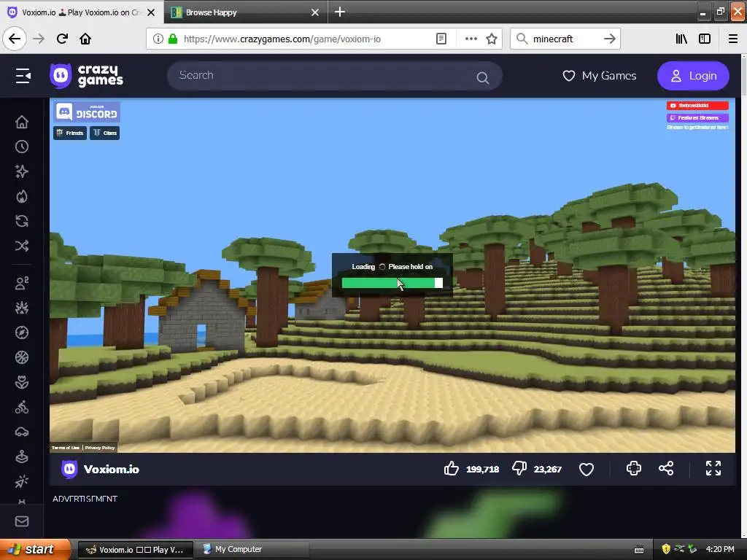This screenshot has width=747, height=560.
Task: Click the 4:20 PM tray clock
Action: tap(720, 549)
